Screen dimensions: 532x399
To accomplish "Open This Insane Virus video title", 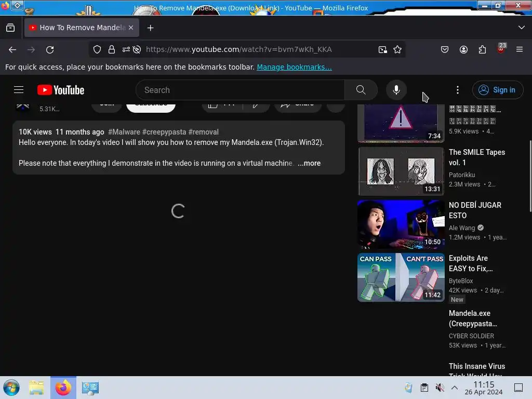I will [477, 369].
